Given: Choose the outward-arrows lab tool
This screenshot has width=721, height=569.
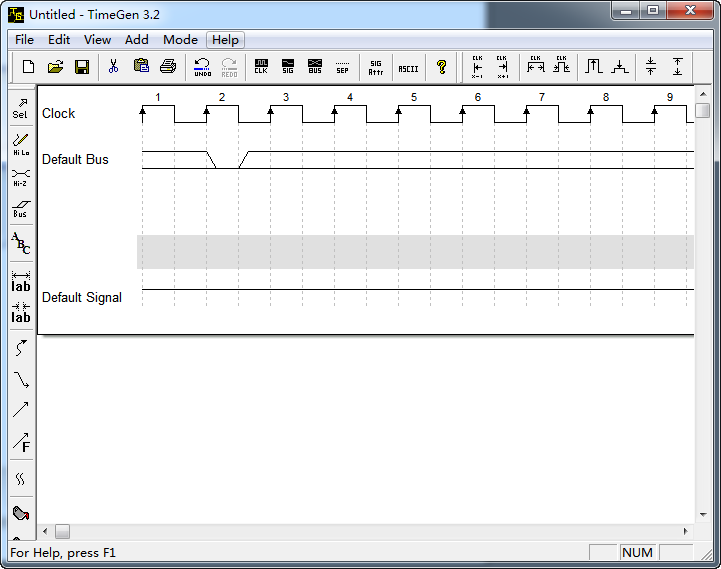Looking at the screenshot, I should [21, 282].
